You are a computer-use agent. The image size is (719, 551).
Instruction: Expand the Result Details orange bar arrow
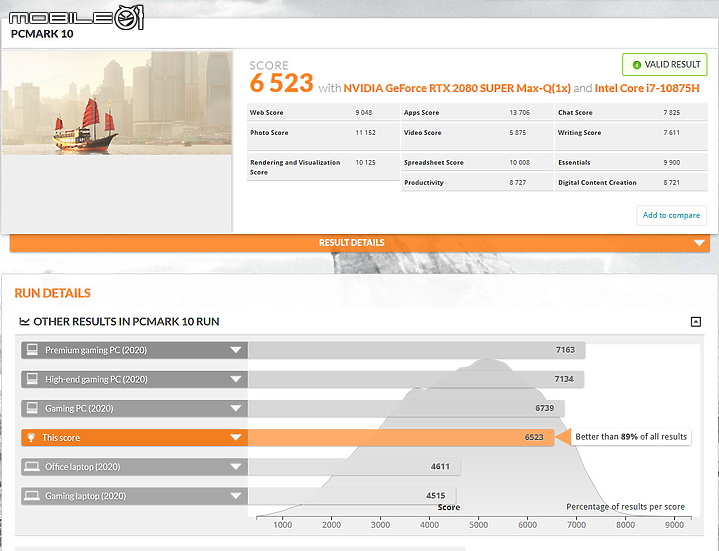(699, 242)
